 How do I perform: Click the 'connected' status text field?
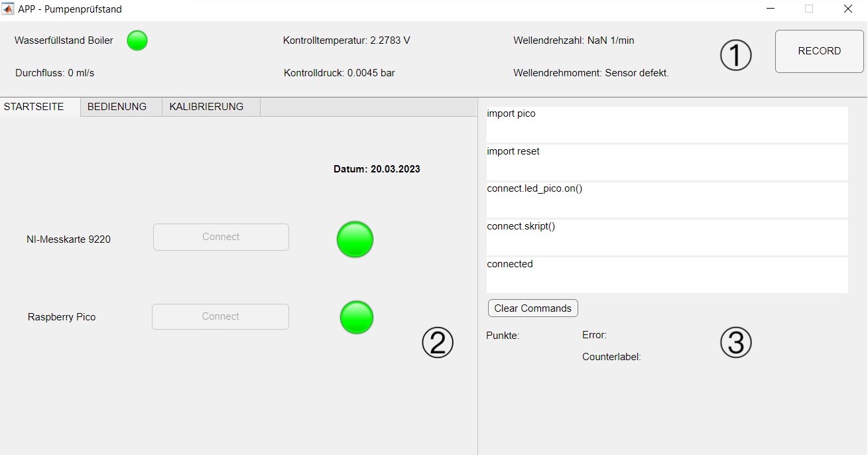click(x=666, y=275)
